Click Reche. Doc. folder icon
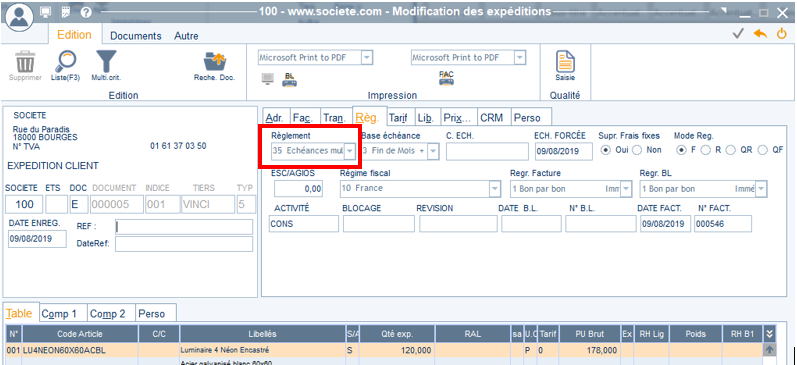Viewport: 797px width, 365px height. point(214,62)
